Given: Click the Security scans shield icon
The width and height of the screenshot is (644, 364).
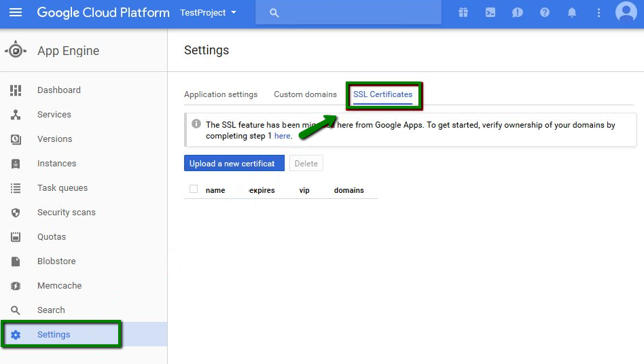Looking at the screenshot, I should 16,213.
